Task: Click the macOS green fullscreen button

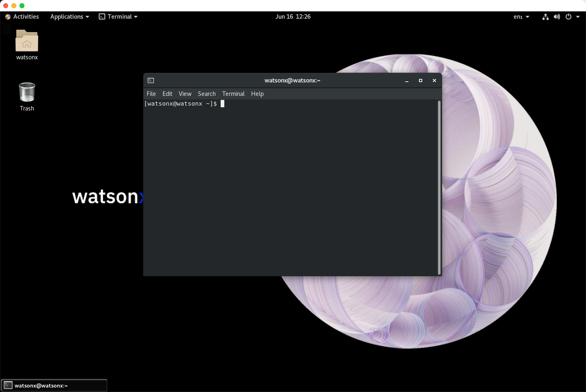Action: (x=22, y=6)
